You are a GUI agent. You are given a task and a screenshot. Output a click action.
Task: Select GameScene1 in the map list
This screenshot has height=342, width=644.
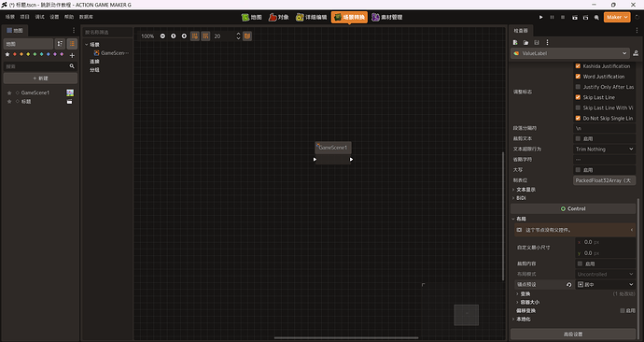click(x=35, y=93)
